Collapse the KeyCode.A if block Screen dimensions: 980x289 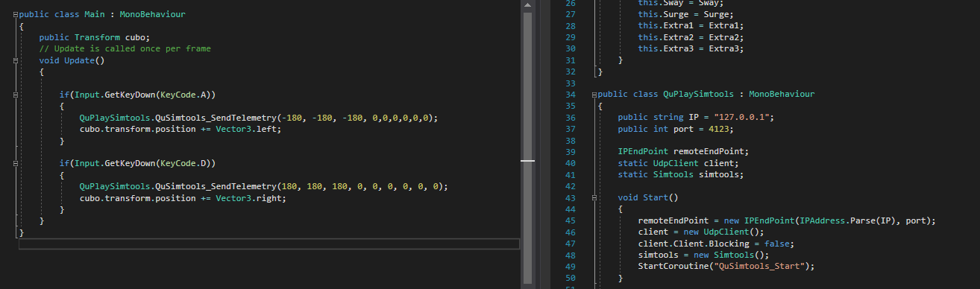point(15,95)
